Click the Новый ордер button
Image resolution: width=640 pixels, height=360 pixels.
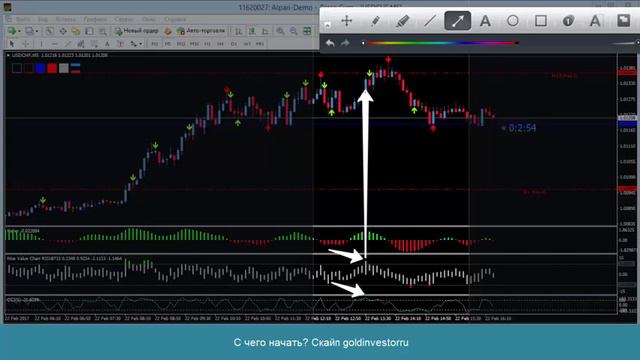136,31
